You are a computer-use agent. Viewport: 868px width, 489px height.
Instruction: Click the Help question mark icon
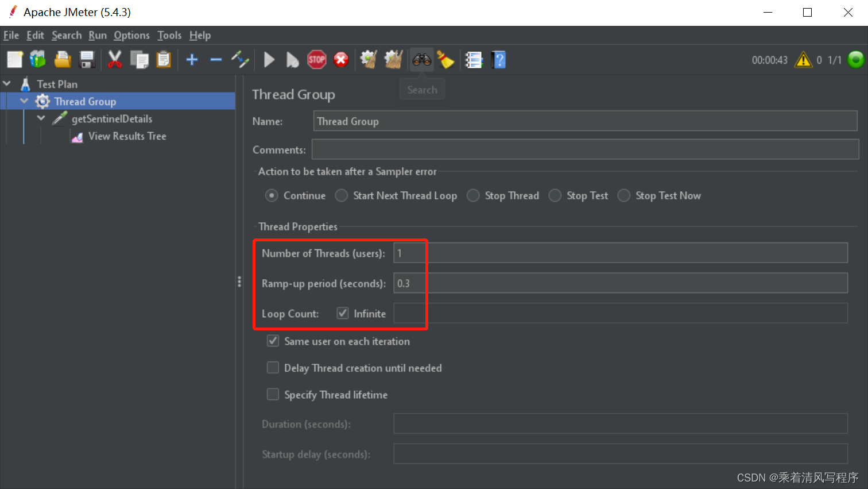coord(499,60)
